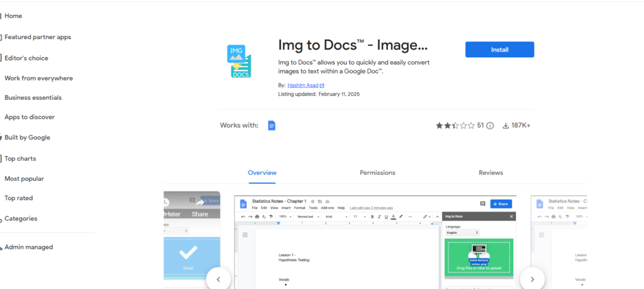Select Most popular

coord(25,178)
